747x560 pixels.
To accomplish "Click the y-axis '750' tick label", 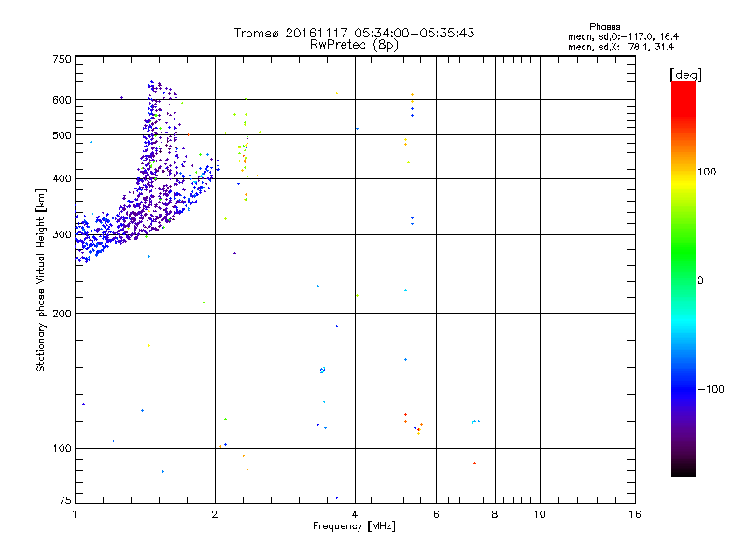I will 63,59.
